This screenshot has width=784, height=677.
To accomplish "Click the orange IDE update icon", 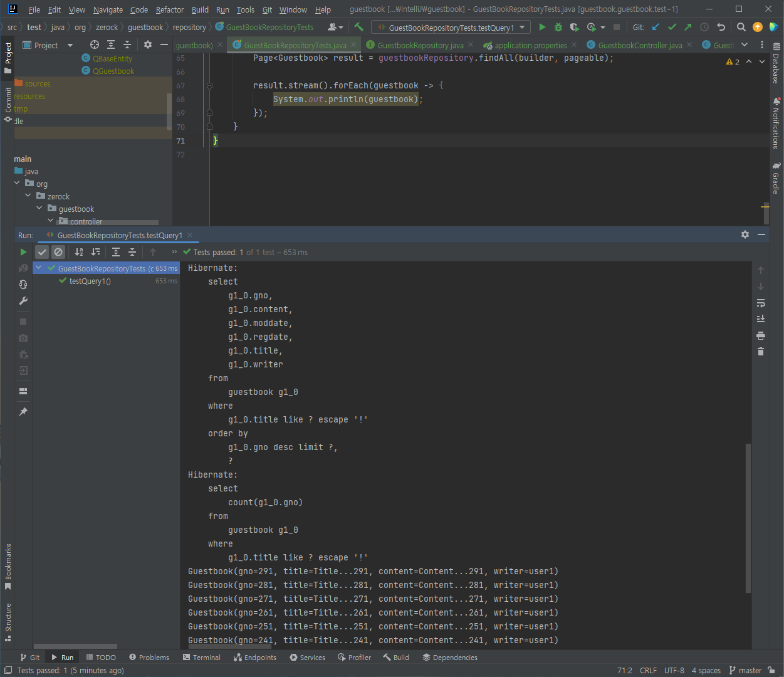I will [x=757, y=27].
